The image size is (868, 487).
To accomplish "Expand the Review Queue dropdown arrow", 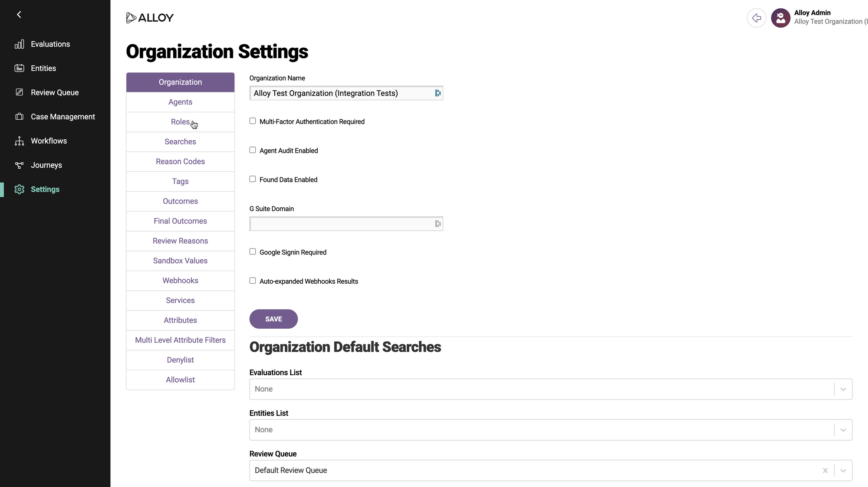I will [843, 471].
